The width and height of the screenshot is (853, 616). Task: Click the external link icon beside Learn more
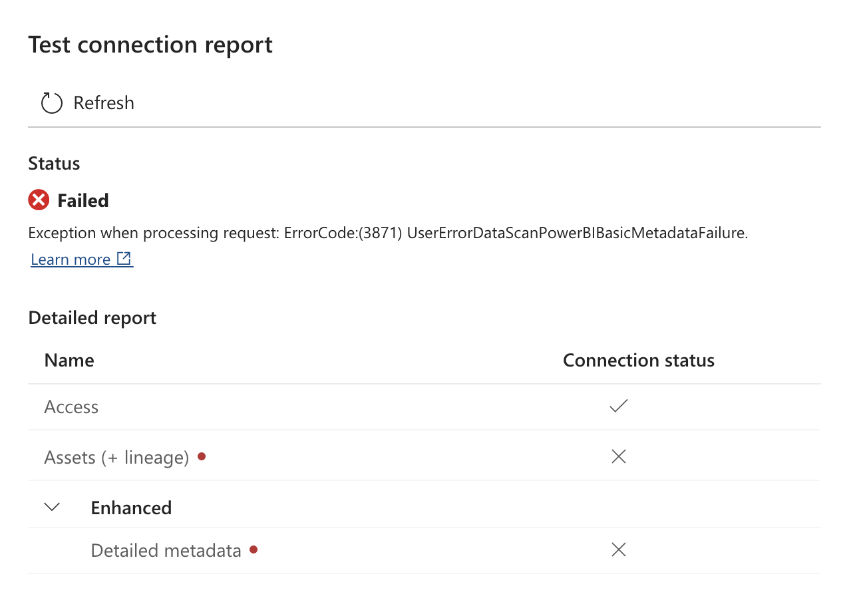pyautogui.click(x=124, y=259)
